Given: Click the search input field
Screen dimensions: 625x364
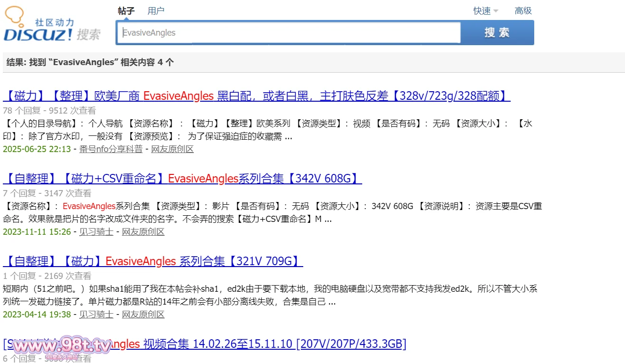Looking at the screenshot, I should [x=288, y=33].
